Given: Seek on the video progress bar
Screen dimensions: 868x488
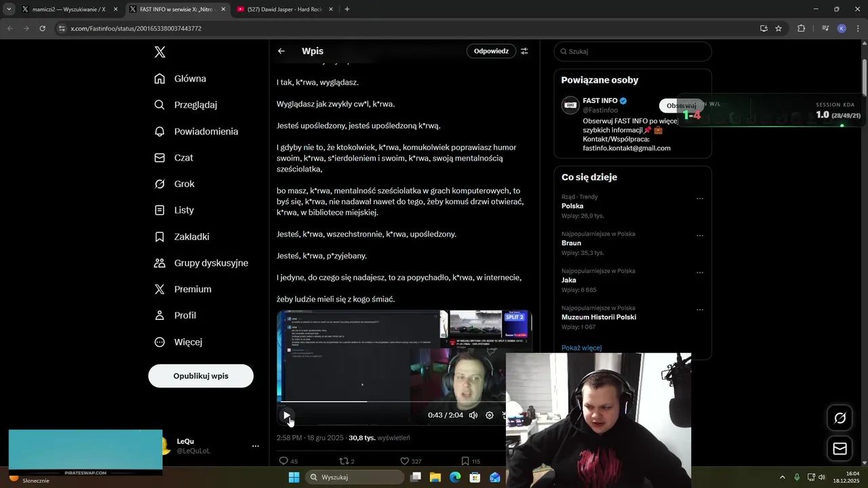Looking at the screenshot, I should [393, 402].
